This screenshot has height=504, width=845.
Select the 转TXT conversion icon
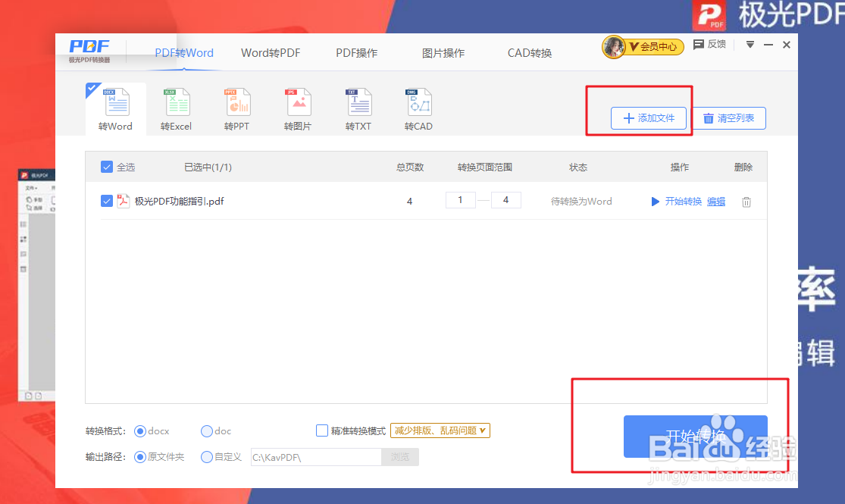click(x=359, y=102)
